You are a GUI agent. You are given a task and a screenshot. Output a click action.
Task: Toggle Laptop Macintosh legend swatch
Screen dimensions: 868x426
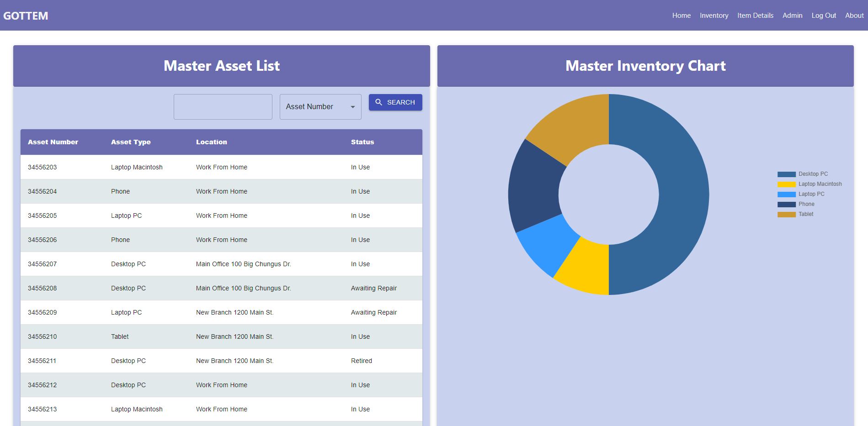(x=786, y=184)
